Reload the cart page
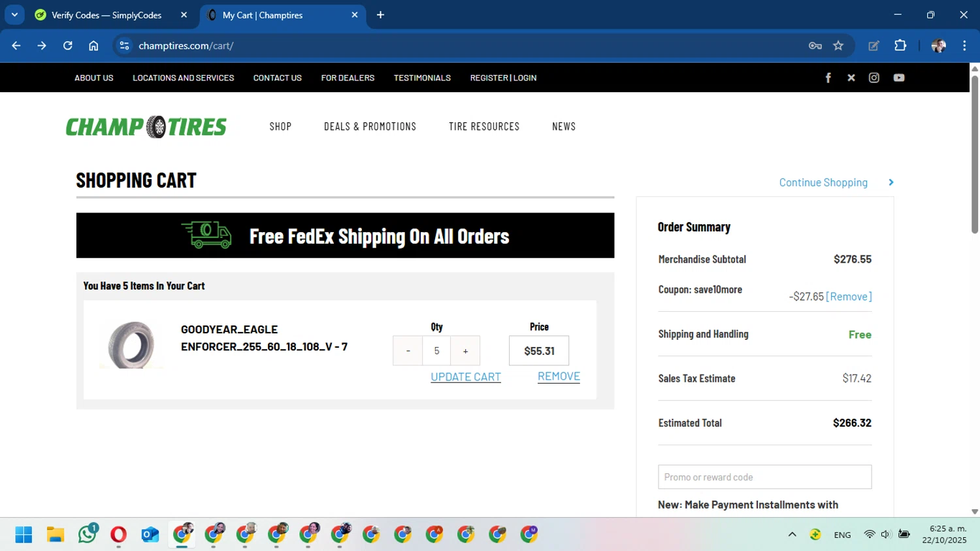Viewport: 980px width, 551px height. pyautogui.click(x=68, y=46)
